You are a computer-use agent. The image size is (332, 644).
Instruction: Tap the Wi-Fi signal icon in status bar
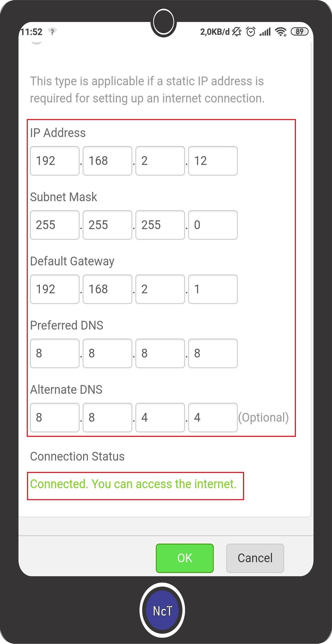[280, 32]
